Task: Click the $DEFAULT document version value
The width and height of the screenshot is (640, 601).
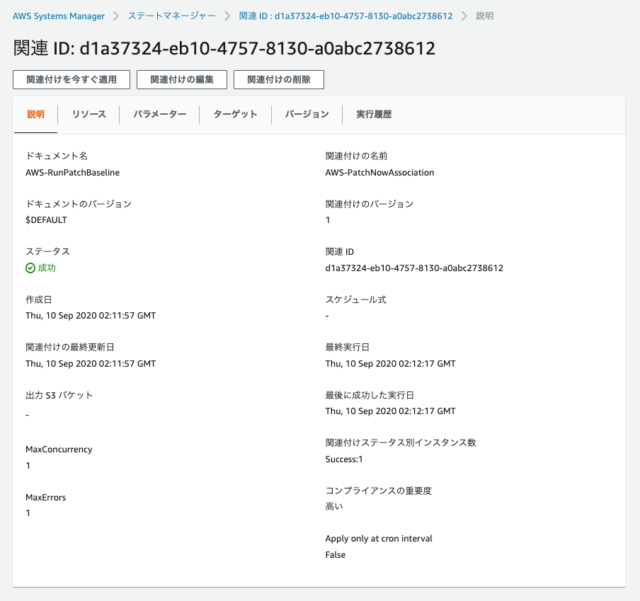Action: pos(46,220)
